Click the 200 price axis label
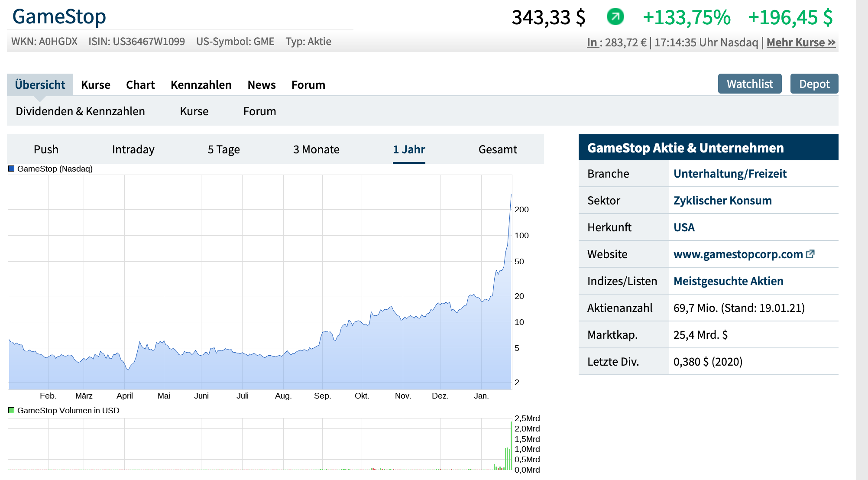Screen dimensions: 868x480 click(x=521, y=210)
